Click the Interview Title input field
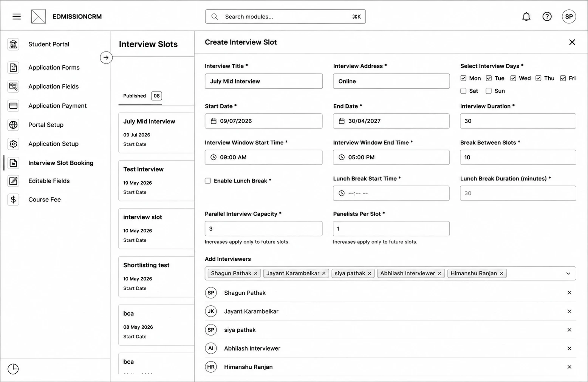This screenshot has width=588, height=382. [264, 81]
